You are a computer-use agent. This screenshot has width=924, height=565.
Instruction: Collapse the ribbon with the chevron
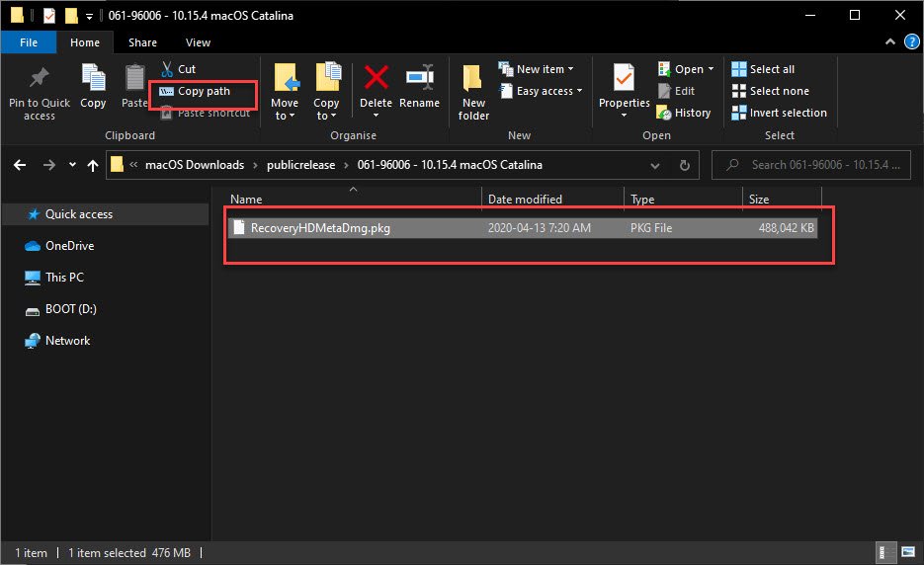click(x=890, y=41)
